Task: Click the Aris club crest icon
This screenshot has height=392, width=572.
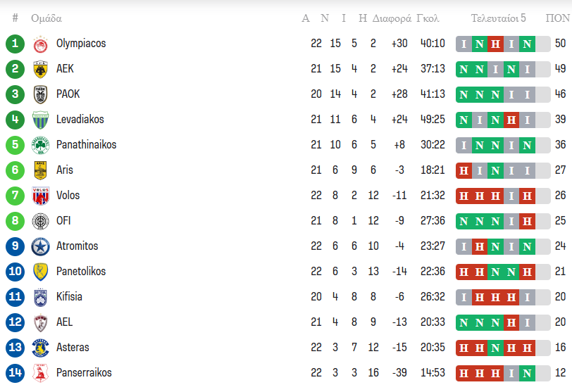Action: [39, 170]
